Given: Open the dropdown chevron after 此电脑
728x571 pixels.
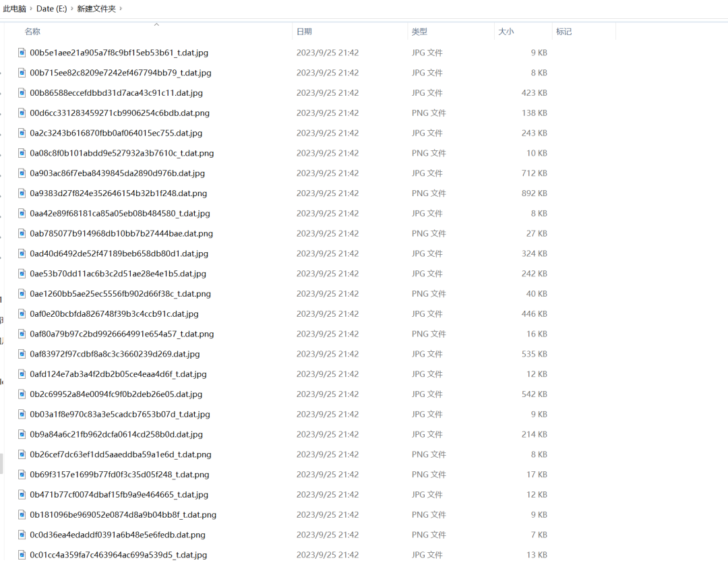Looking at the screenshot, I should pos(31,8).
